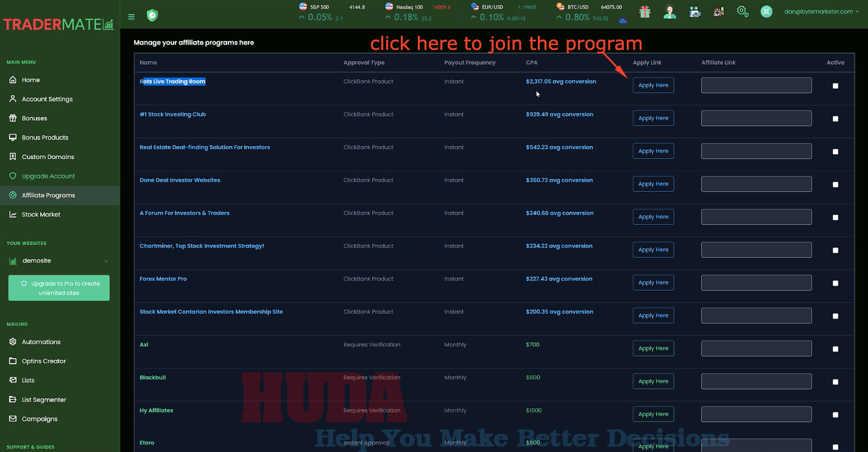Open the dan@bytemarketer.com account dropdown
Screen dimensions: 868x452
click(x=820, y=12)
